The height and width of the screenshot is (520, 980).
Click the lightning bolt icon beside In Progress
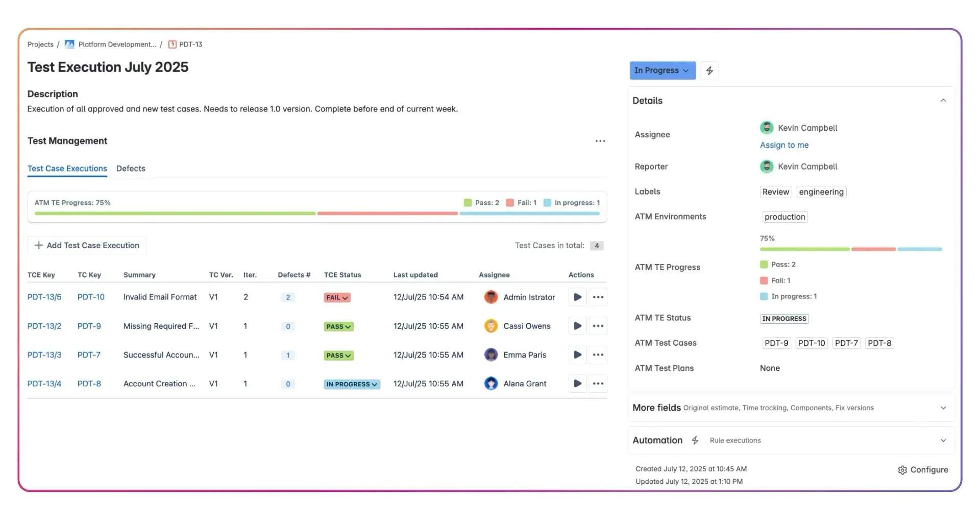(x=709, y=70)
